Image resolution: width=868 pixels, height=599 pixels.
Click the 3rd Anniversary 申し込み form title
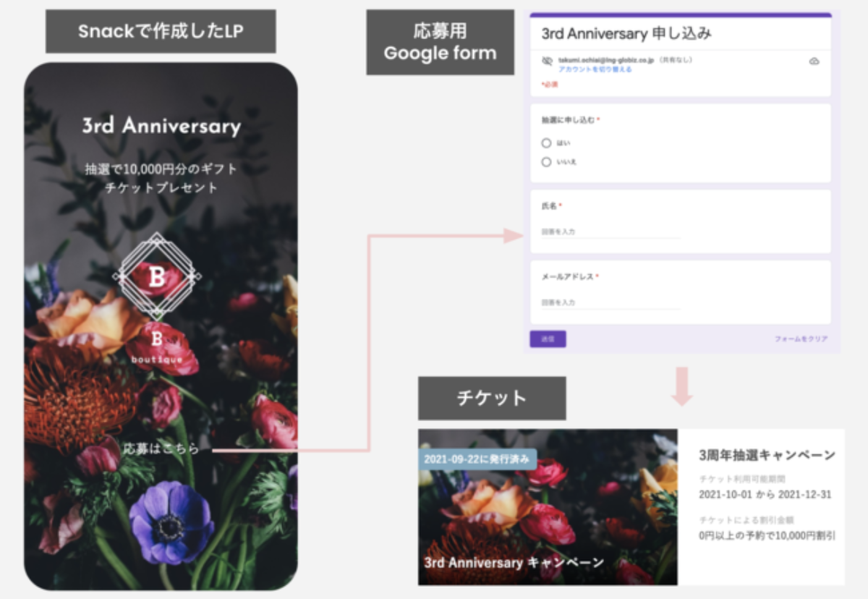(x=628, y=33)
